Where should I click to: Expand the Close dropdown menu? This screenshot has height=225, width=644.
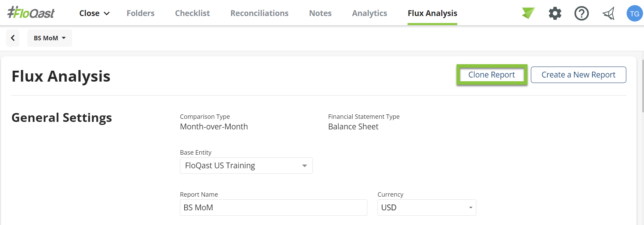94,13
